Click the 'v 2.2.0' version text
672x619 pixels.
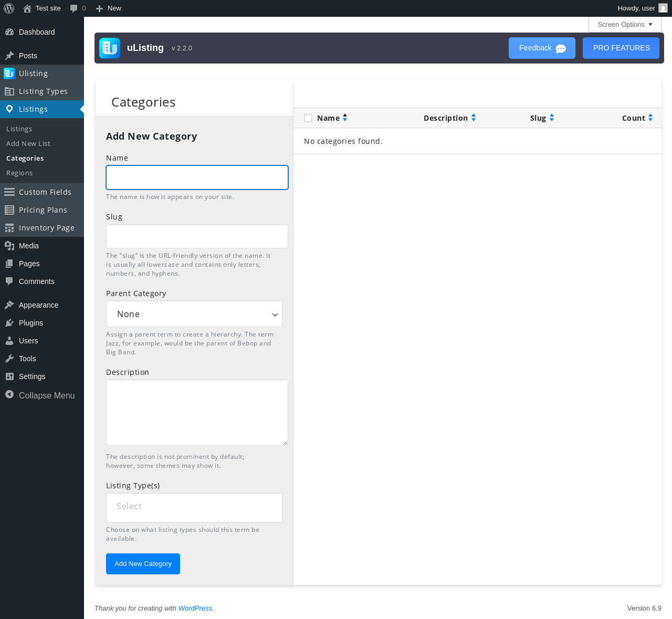(182, 48)
